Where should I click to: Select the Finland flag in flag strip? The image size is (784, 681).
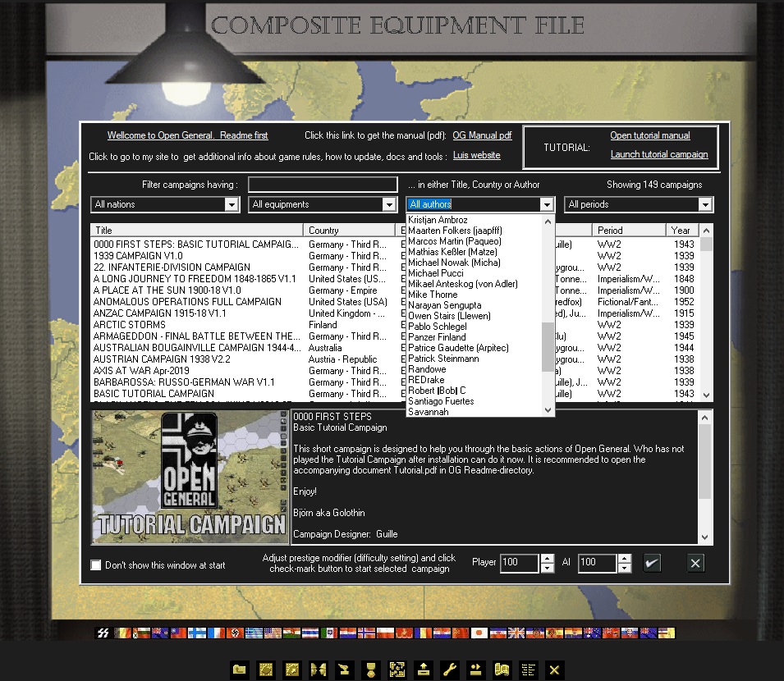pos(197,633)
